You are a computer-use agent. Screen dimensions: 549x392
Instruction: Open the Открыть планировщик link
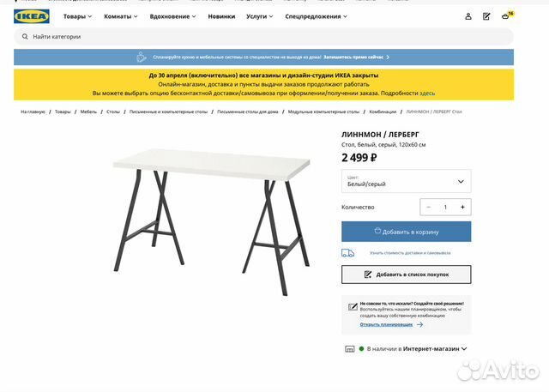[386, 324]
